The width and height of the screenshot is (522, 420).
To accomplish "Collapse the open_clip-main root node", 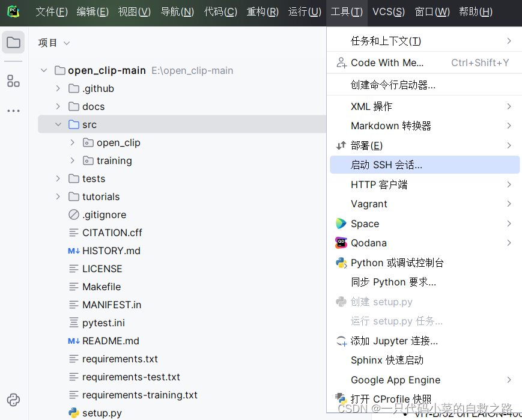I will pos(44,70).
